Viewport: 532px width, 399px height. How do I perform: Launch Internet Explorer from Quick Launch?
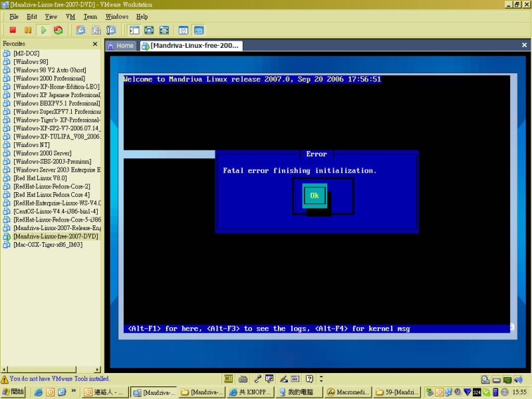click(x=39, y=392)
